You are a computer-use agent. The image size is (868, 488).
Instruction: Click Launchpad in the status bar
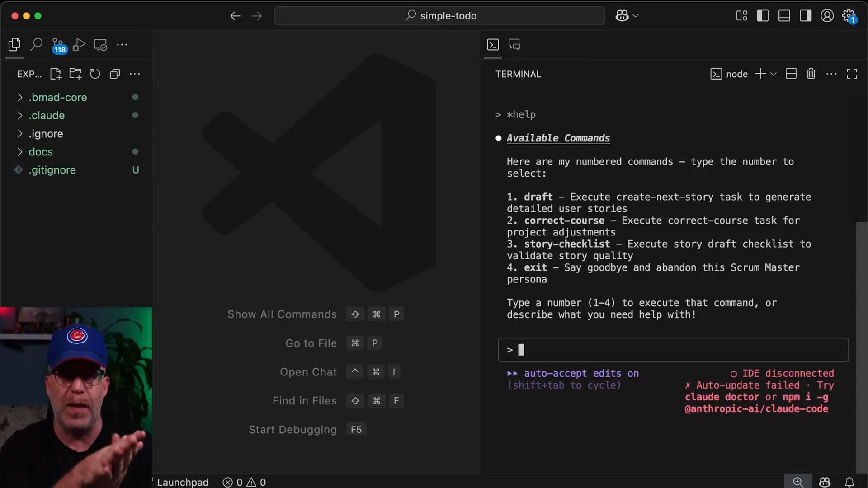pos(182,482)
